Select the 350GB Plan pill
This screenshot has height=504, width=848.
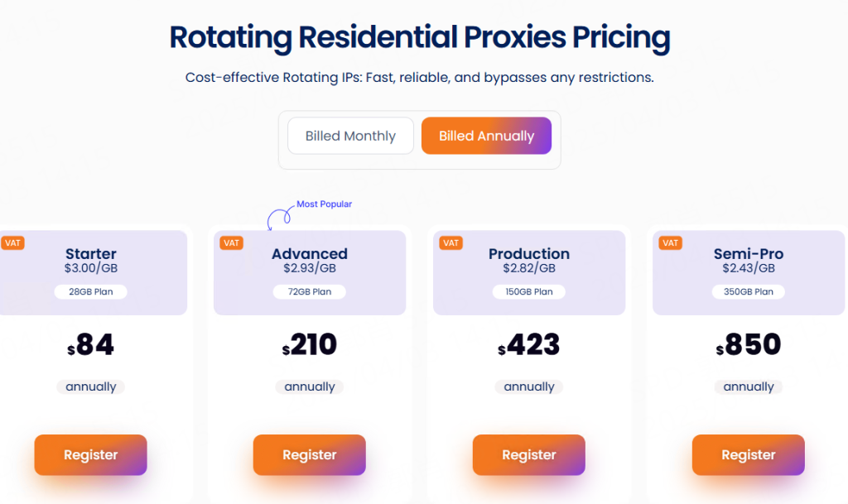(748, 291)
